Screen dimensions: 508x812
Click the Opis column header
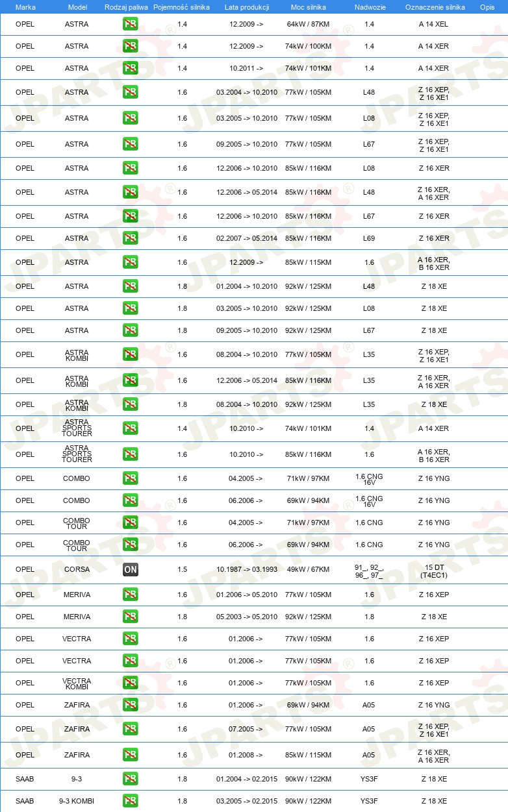click(487, 7)
